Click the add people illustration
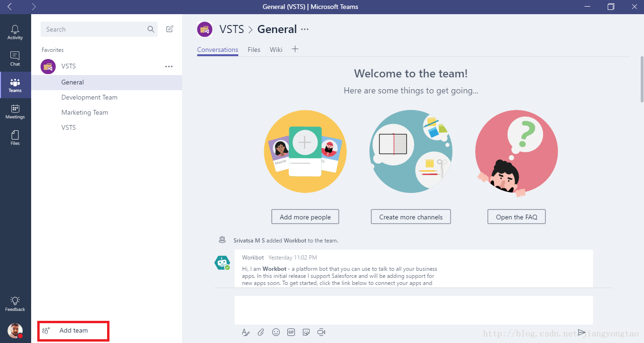The height and width of the screenshot is (343, 644). 305,151
